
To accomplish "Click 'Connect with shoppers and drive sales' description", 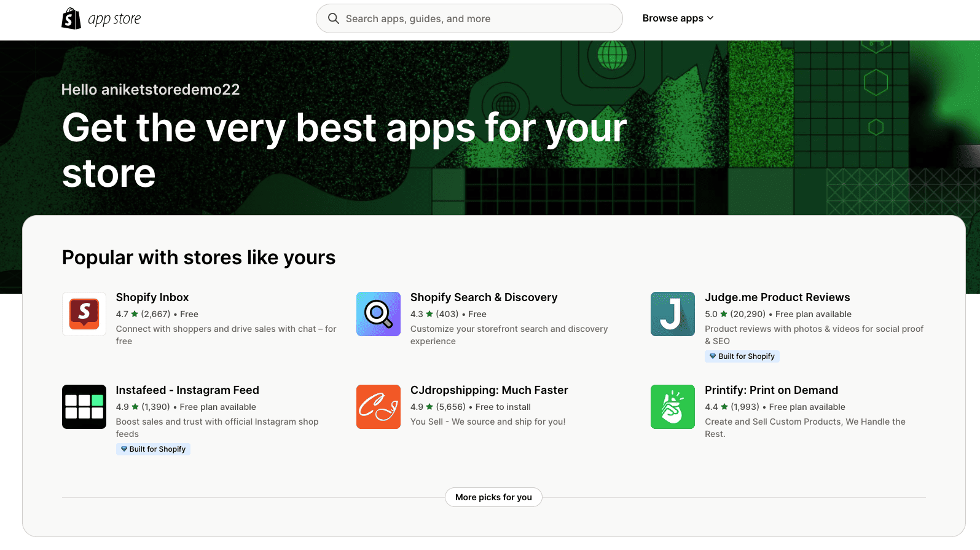I will click(226, 335).
